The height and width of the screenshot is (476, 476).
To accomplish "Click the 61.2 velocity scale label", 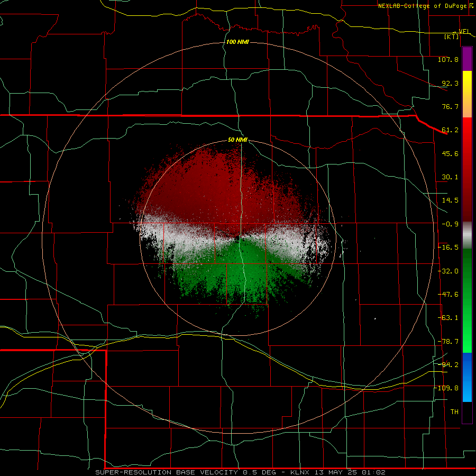I will 450,130.
